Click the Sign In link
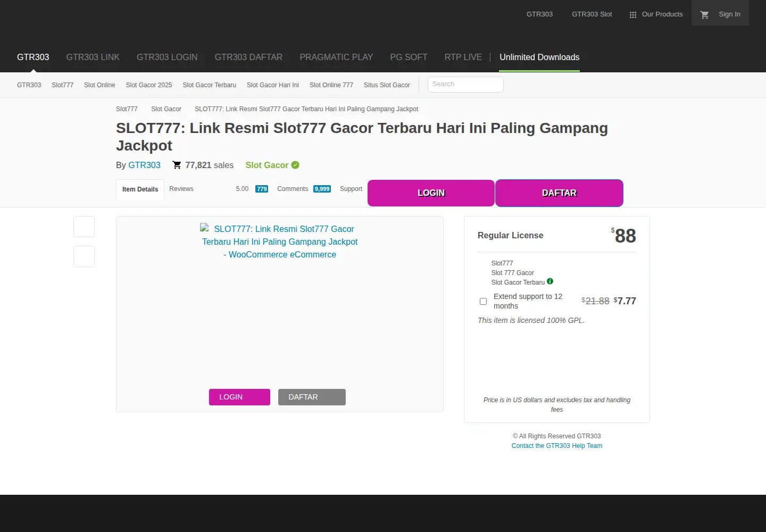The height and width of the screenshot is (532, 766). click(x=729, y=14)
